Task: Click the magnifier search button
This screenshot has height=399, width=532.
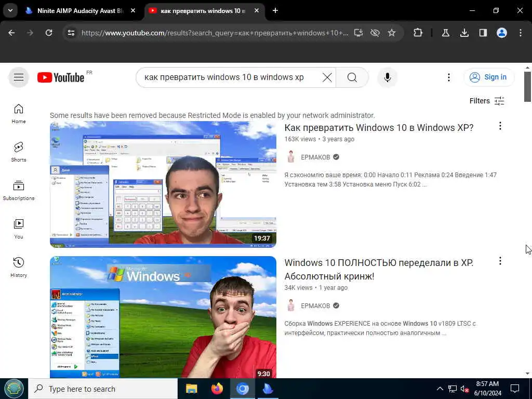Action: (x=352, y=77)
